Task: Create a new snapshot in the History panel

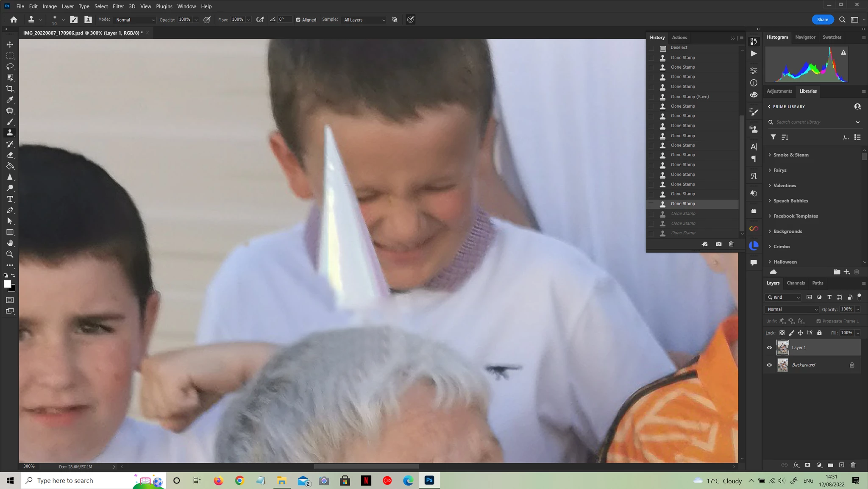Action: (x=718, y=244)
